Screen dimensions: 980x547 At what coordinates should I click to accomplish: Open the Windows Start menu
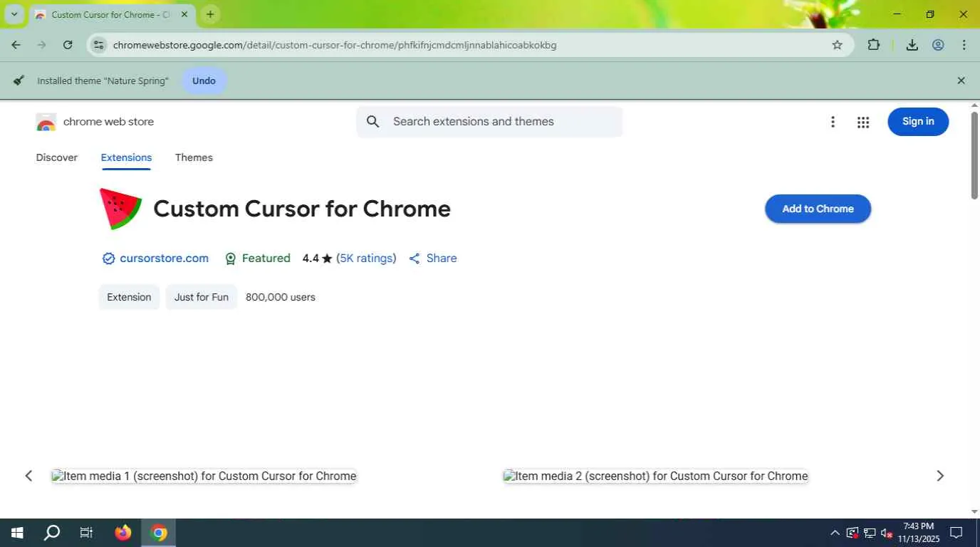(x=17, y=533)
